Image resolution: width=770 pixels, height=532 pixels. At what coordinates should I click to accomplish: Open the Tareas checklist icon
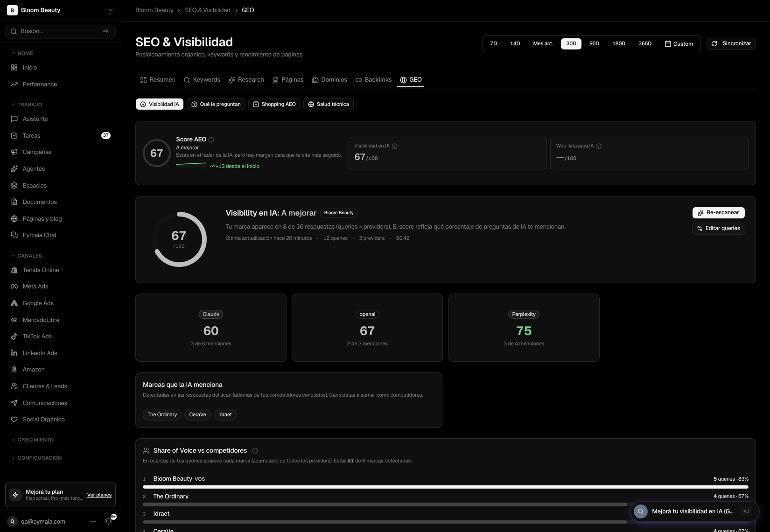pyautogui.click(x=14, y=136)
